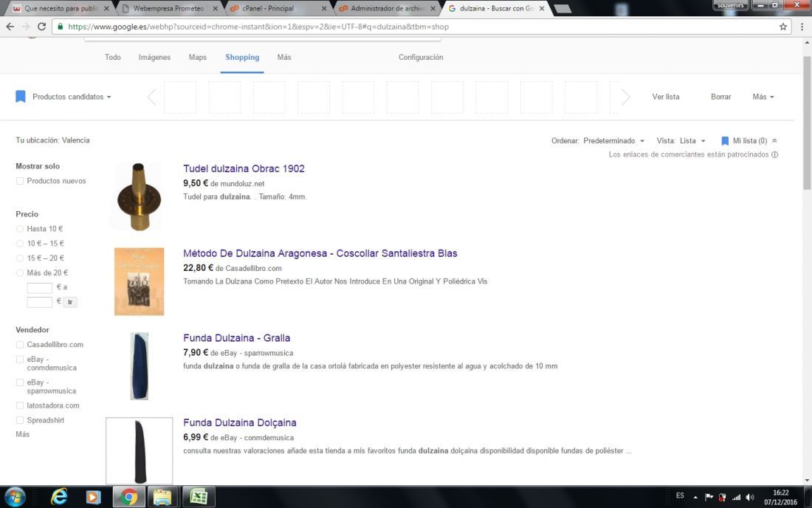The width and height of the screenshot is (812, 508).
Task: Click the Ver lista link
Action: coord(665,97)
